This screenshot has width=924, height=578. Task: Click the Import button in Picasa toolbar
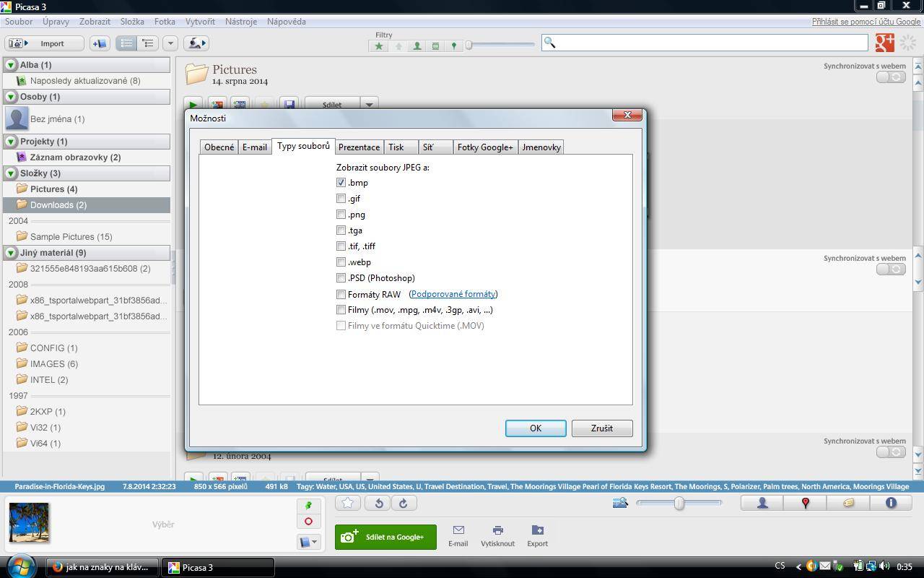coord(44,43)
